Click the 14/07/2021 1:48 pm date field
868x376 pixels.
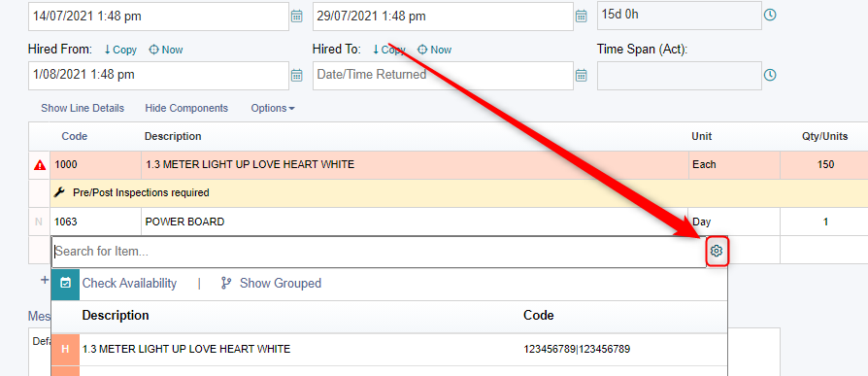pos(158,17)
